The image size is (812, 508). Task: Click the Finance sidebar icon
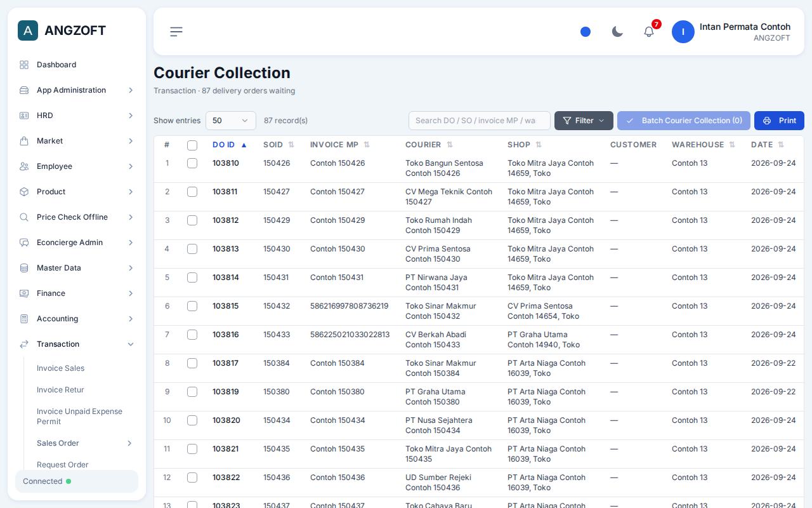tap(24, 293)
